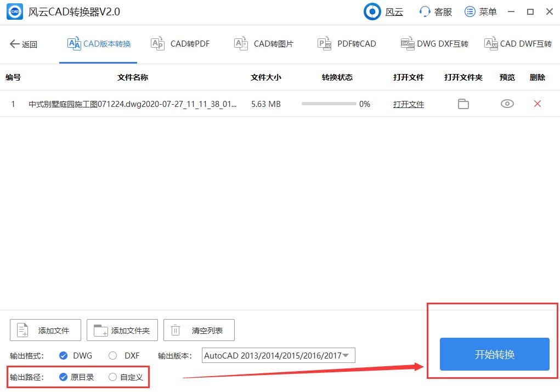Open 打开文件 link for the drawing

(x=408, y=104)
